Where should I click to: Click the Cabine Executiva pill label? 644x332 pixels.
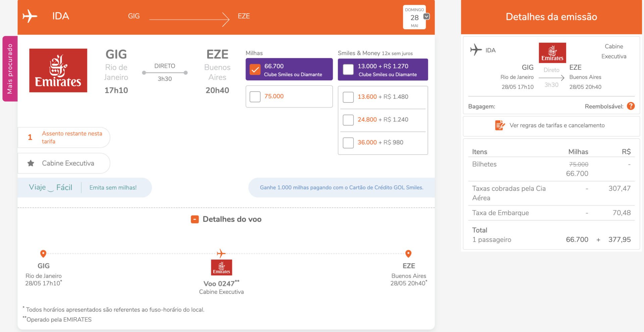(64, 163)
